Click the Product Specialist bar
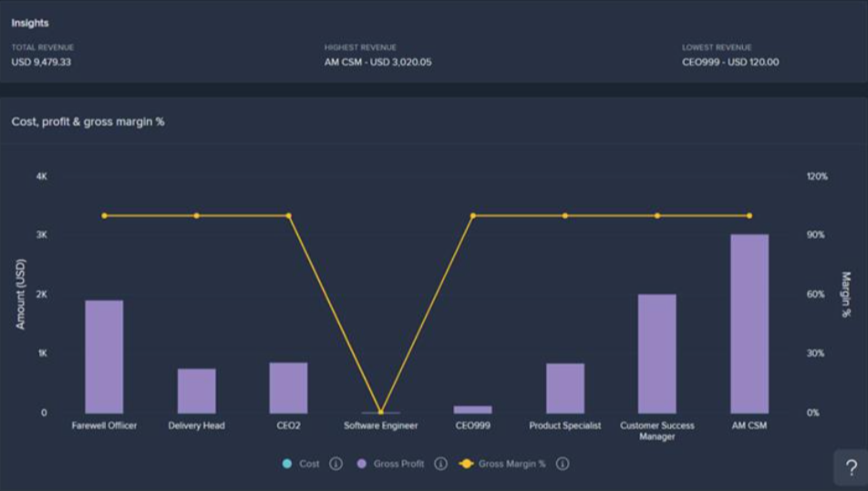 coord(564,388)
